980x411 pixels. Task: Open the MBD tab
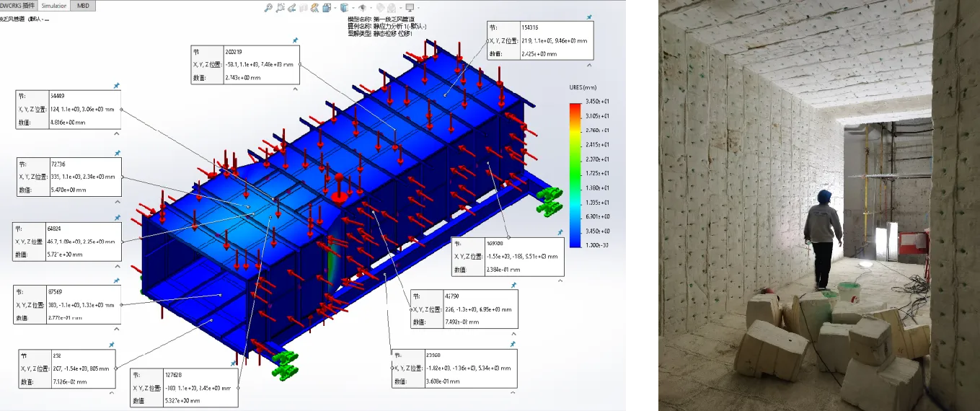[85, 6]
